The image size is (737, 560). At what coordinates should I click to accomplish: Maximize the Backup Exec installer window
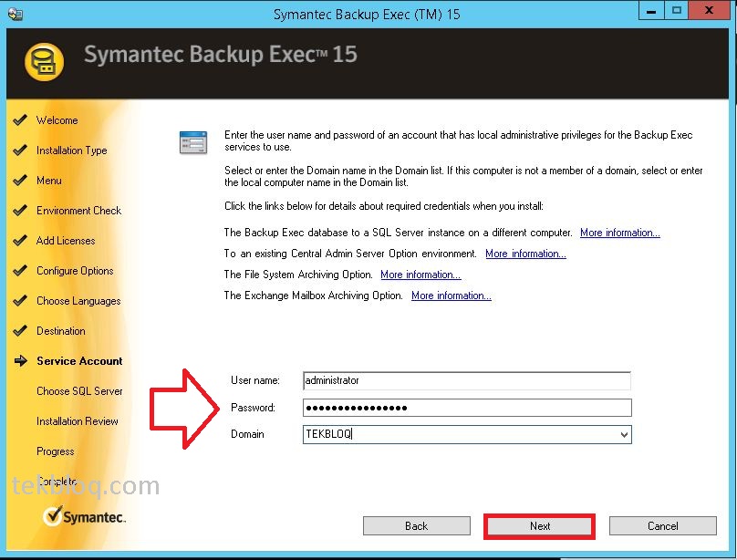coord(676,11)
